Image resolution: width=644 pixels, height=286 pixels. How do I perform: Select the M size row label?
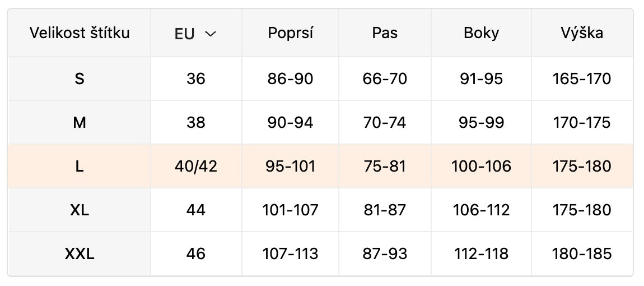(80, 122)
